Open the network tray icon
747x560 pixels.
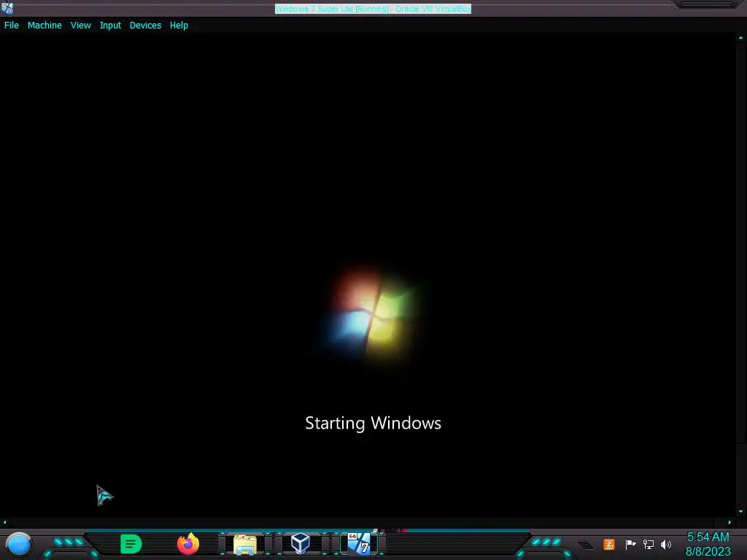tap(649, 544)
